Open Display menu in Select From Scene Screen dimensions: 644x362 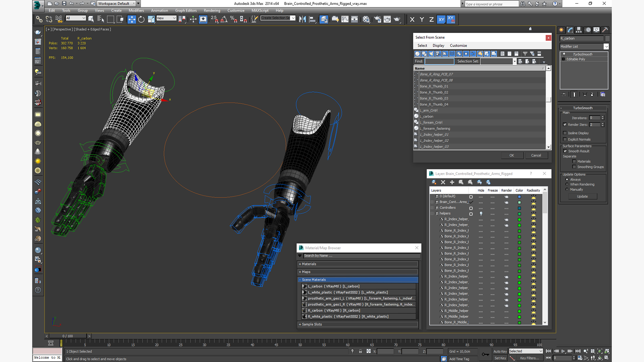point(438,46)
